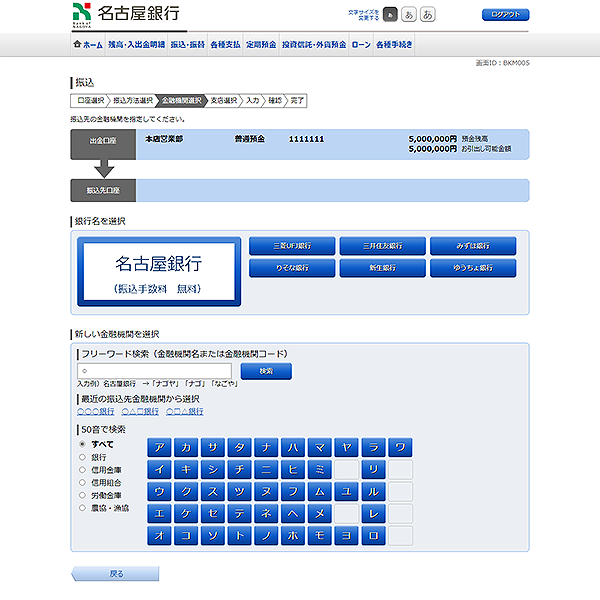Screen dimensions: 600x600
Task: Click the ミ kana key
Action: (320, 470)
